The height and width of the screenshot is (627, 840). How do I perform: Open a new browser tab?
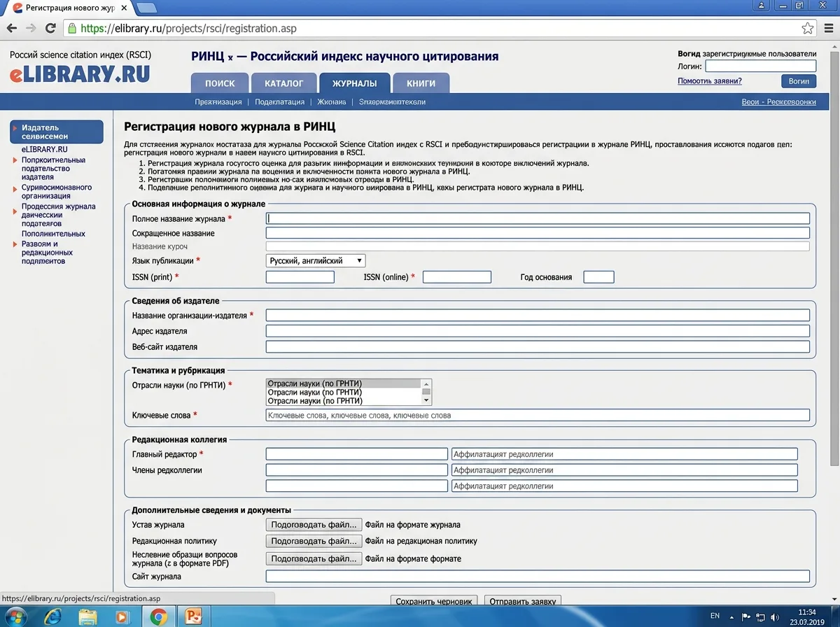(x=146, y=8)
